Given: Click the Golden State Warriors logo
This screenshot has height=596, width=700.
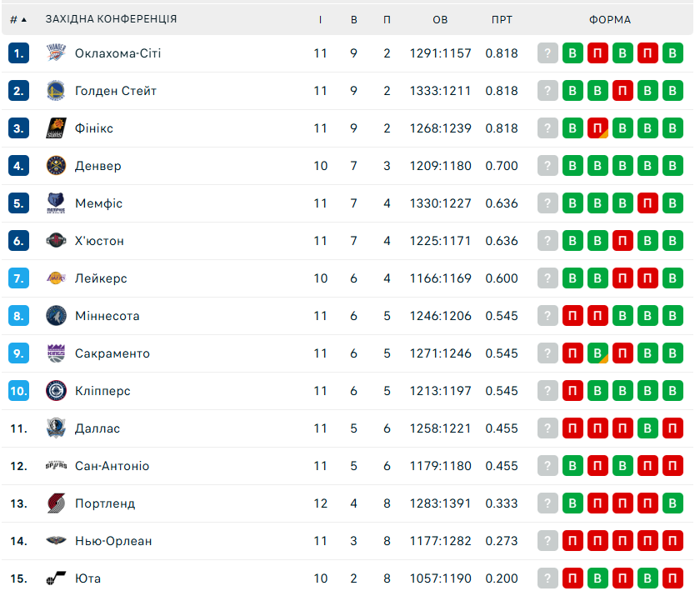Looking at the screenshot, I should click(56, 91).
